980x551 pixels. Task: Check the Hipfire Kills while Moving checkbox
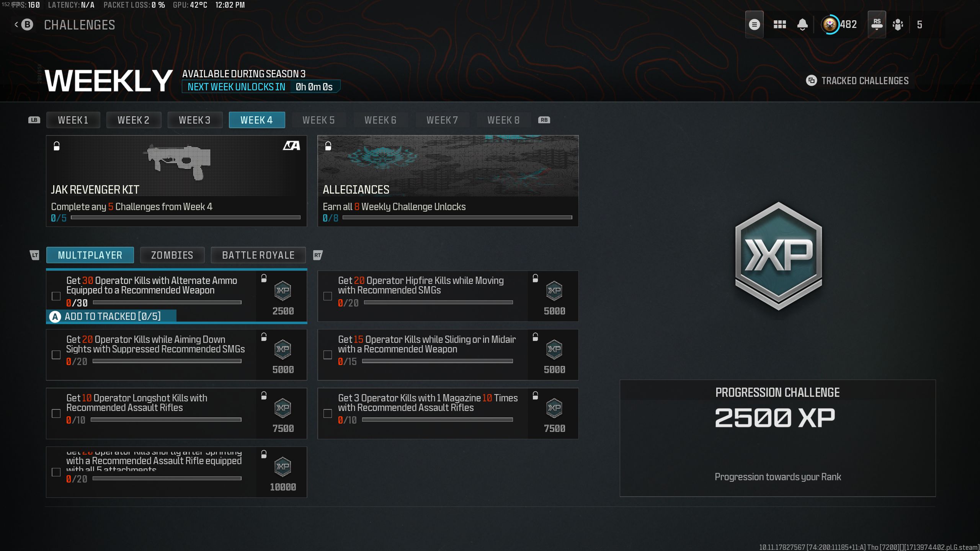pyautogui.click(x=328, y=296)
